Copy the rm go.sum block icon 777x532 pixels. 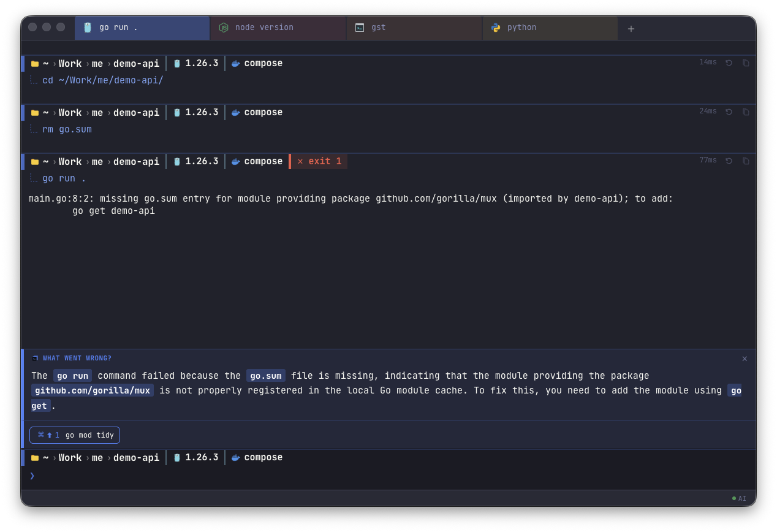pyautogui.click(x=746, y=112)
